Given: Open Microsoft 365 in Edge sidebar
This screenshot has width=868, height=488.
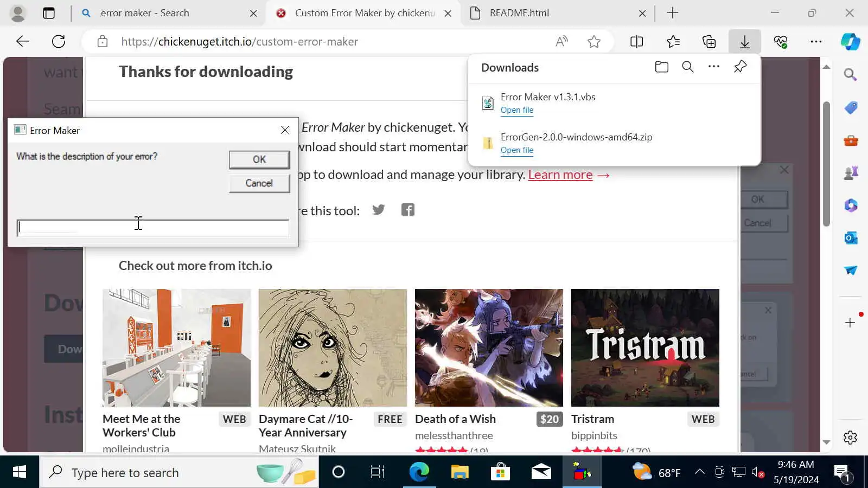Looking at the screenshot, I should 851,206.
